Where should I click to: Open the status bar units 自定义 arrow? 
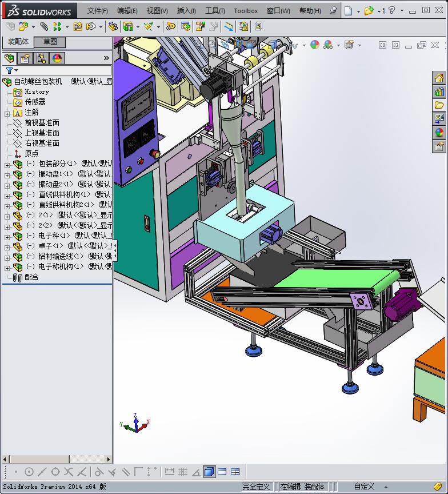pyautogui.click(x=386, y=487)
